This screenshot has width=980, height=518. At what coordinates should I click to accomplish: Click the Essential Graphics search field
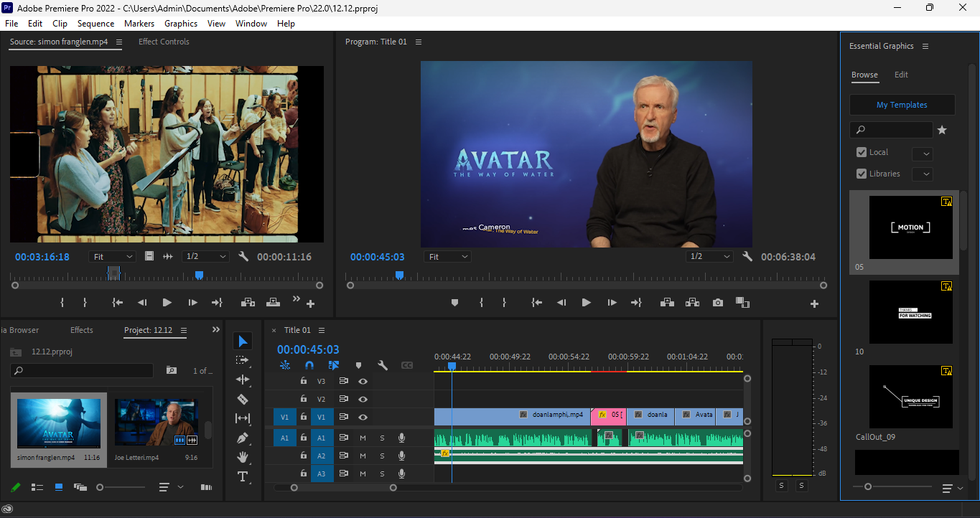(891, 130)
